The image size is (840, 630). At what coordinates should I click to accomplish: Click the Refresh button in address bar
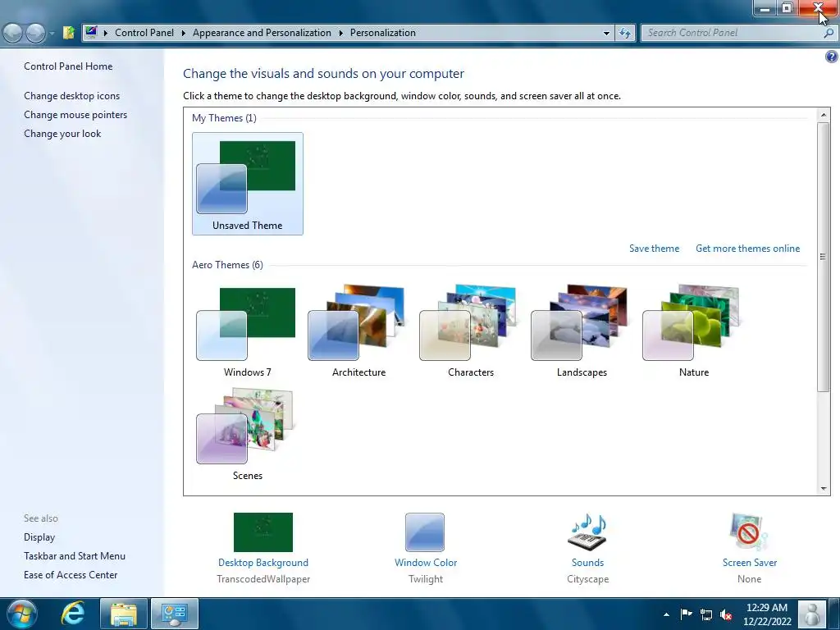coord(624,33)
